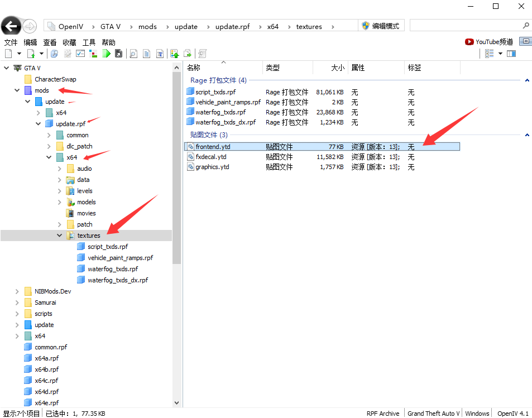
Task: Click the movies folder film icon in tree
Action: point(70,213)
